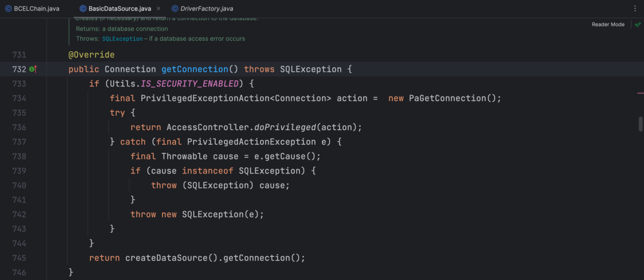This screenshot has width=644, height=280.
Task: Click line number 740 in gutter
Action: click(19, 185)
